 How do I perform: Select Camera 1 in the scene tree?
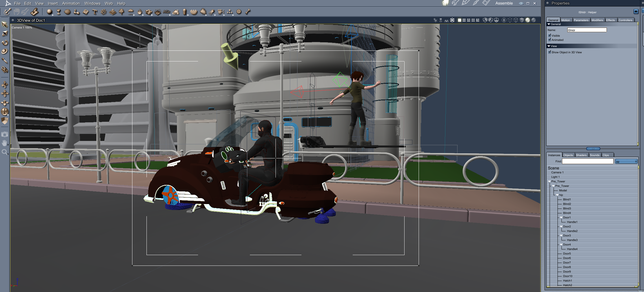tap(558, 172)
